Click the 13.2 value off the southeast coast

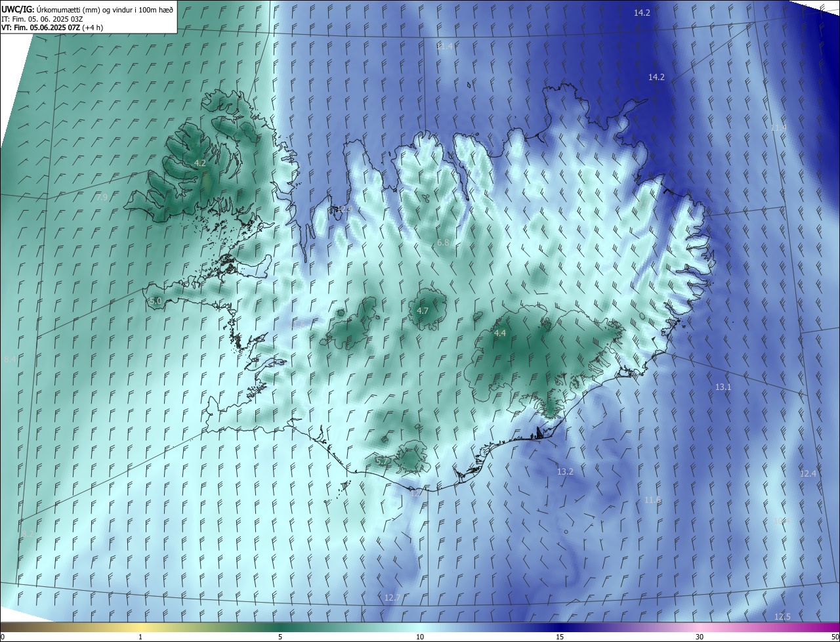coord(565,471)
